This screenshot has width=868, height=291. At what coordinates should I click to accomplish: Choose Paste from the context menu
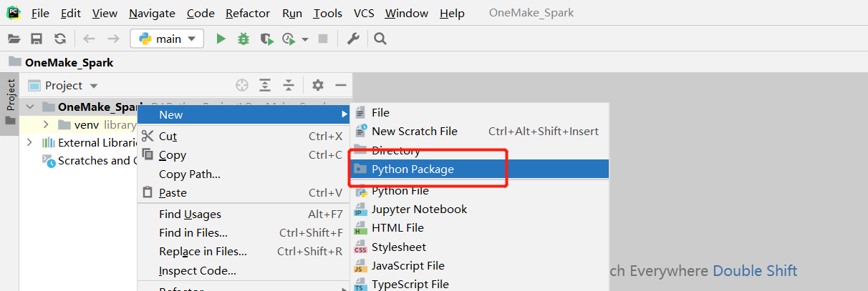(243, 193)
